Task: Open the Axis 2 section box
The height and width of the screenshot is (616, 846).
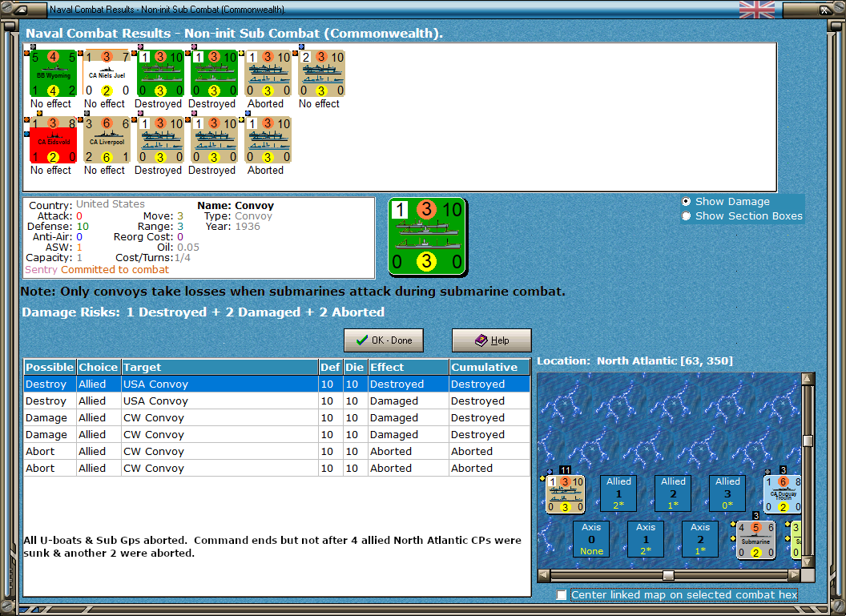Action: point(700,539)
